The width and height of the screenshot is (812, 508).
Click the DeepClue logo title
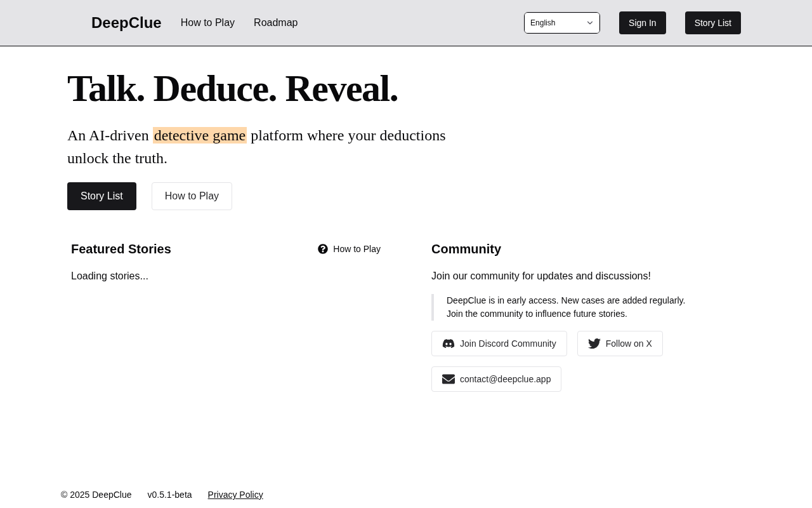click(126, 23)
